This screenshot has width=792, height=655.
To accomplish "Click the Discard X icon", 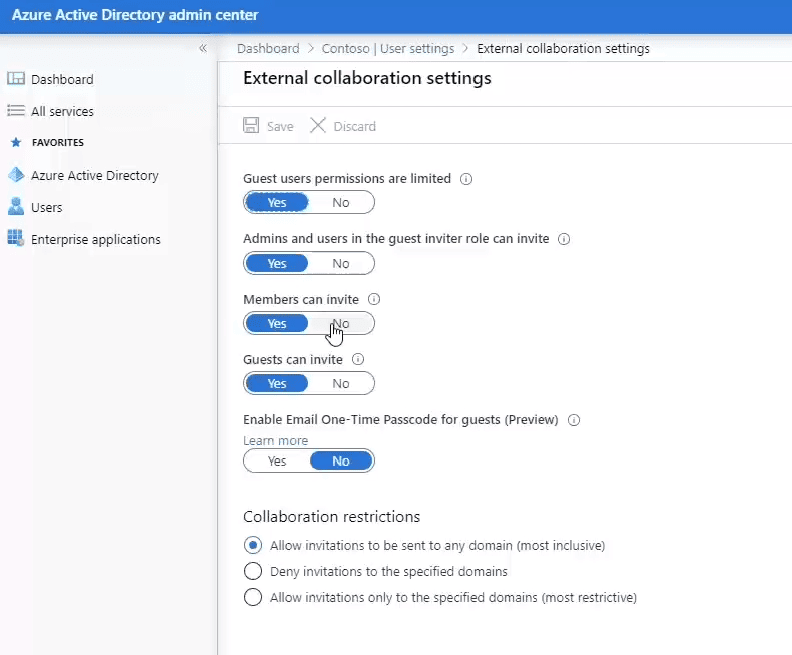I will [x=318, y=125].
